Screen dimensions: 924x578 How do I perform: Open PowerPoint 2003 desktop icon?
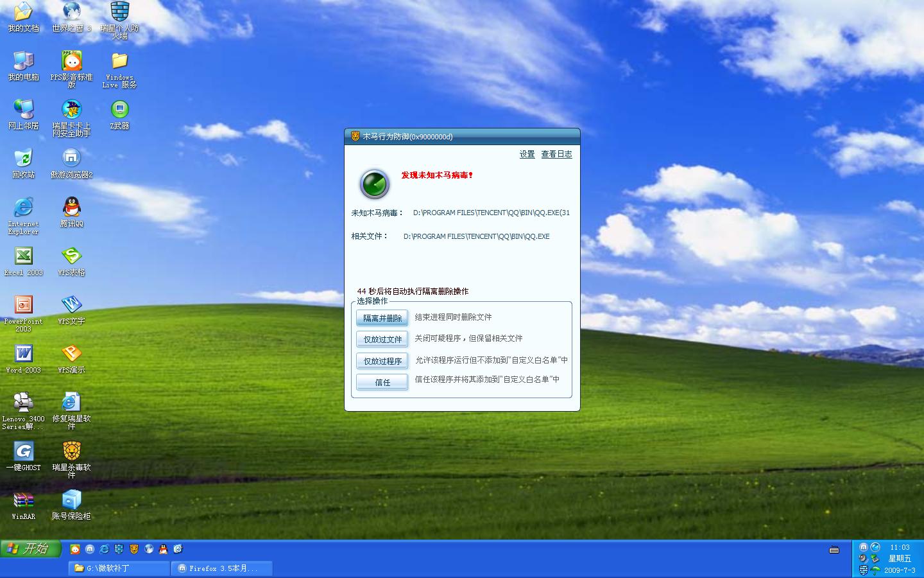(x=23, y=313)
